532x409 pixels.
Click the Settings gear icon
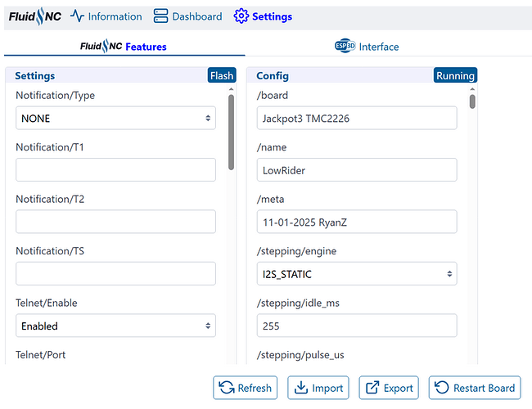(x=241, y=16)
